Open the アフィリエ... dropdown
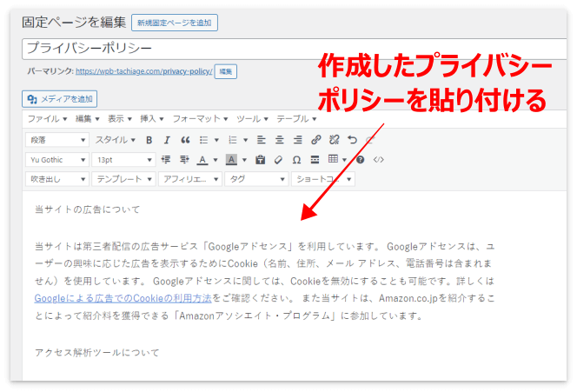 [190, 179]
